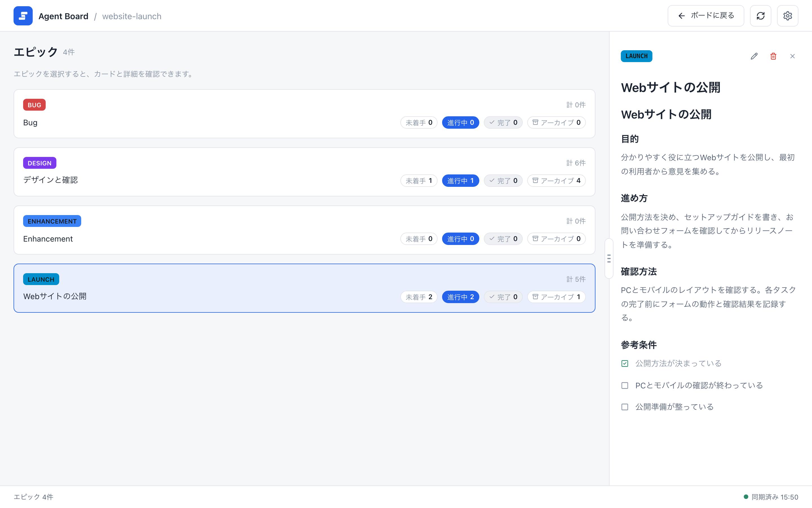Click 未着手 2 pill on Webサイトの公開 row
This screenshot has width=812, height=508.
419,297
